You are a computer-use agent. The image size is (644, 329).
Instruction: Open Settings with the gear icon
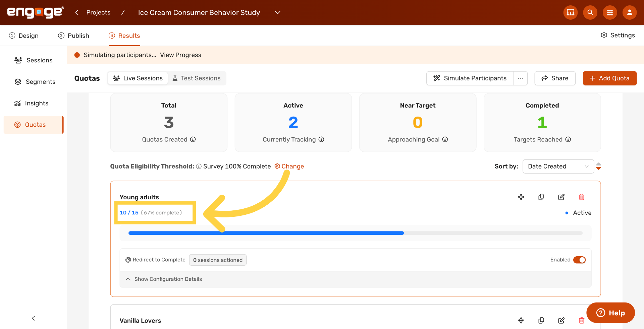click(x=618, y=35)
